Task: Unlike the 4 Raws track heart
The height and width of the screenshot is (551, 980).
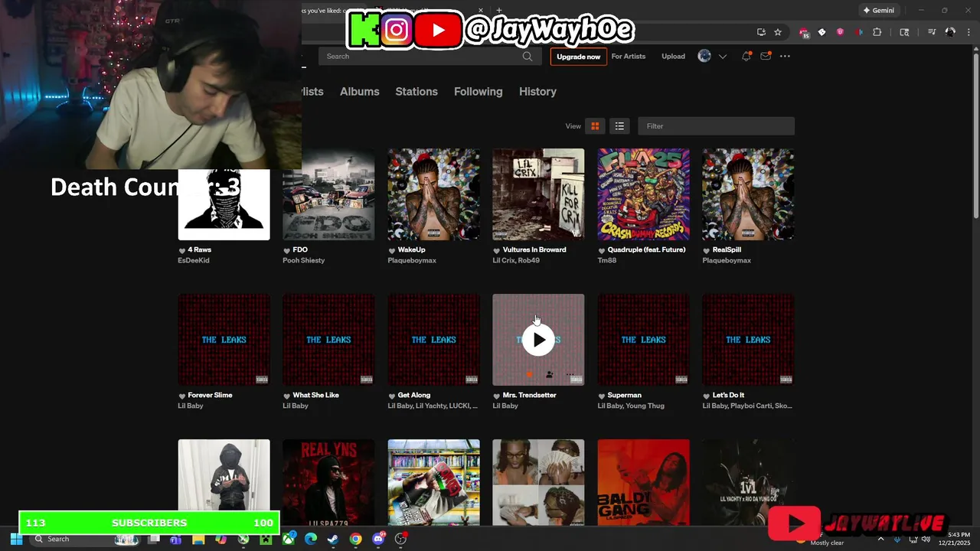Action: point(182,250)
